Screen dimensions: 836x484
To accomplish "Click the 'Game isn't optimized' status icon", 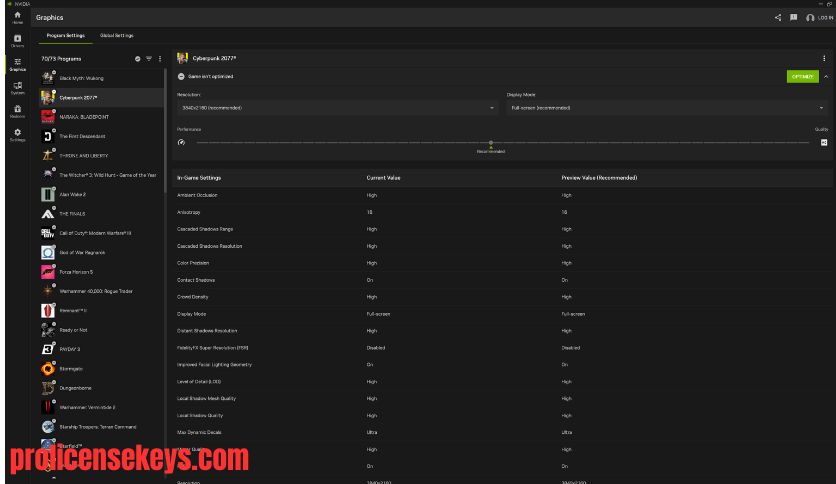I will click(181, 77).
